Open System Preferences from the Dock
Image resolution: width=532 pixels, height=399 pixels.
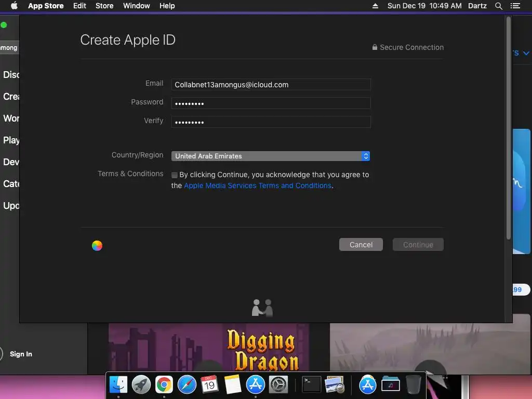pyautogui.click(x=278, y=384)
